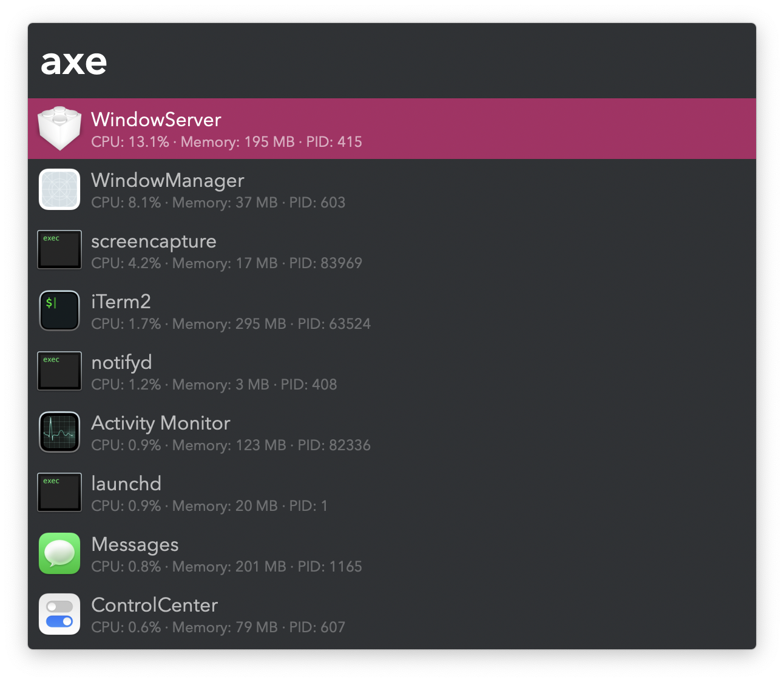
Task: Click the stats line showing PID: 83969
Action: 226,263
